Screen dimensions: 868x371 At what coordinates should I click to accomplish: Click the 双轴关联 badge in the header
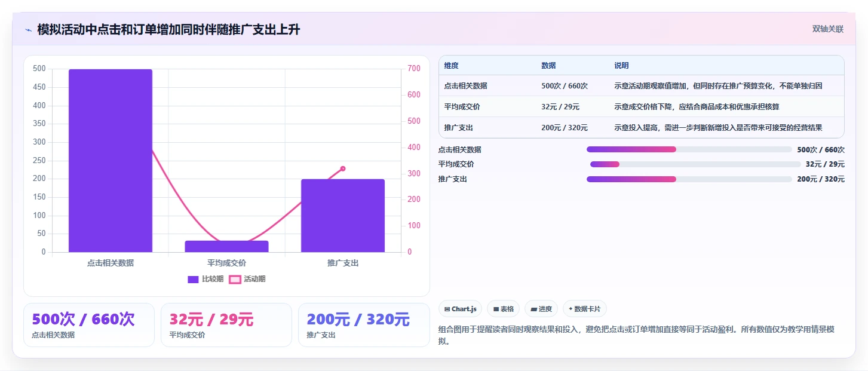point(827,29)
